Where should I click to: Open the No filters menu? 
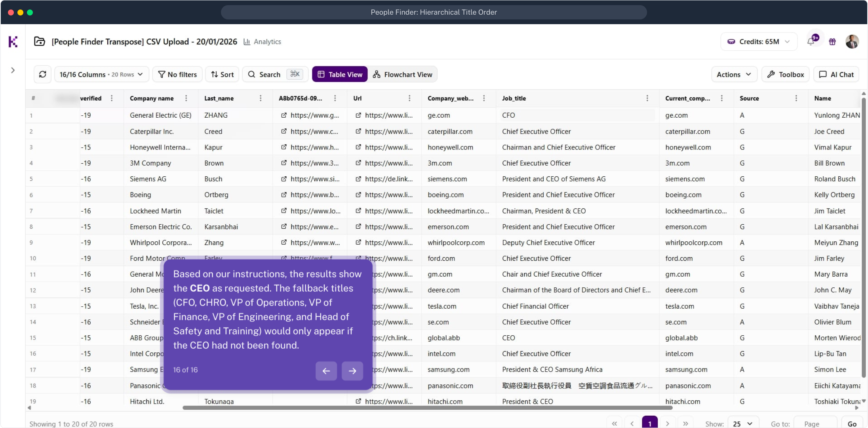point(177,75)
